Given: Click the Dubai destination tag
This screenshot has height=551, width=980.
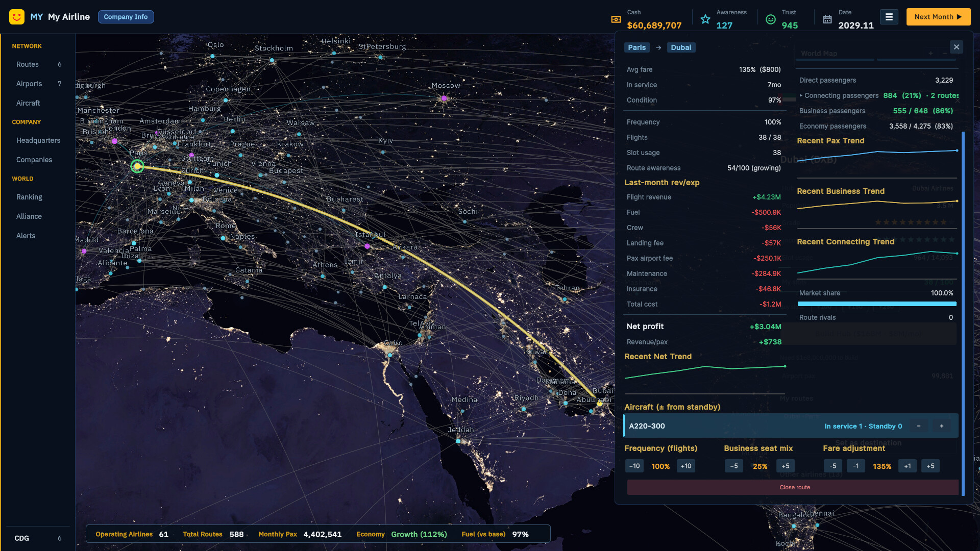Looking at the screenshot, I should click(x=681, y=47).
